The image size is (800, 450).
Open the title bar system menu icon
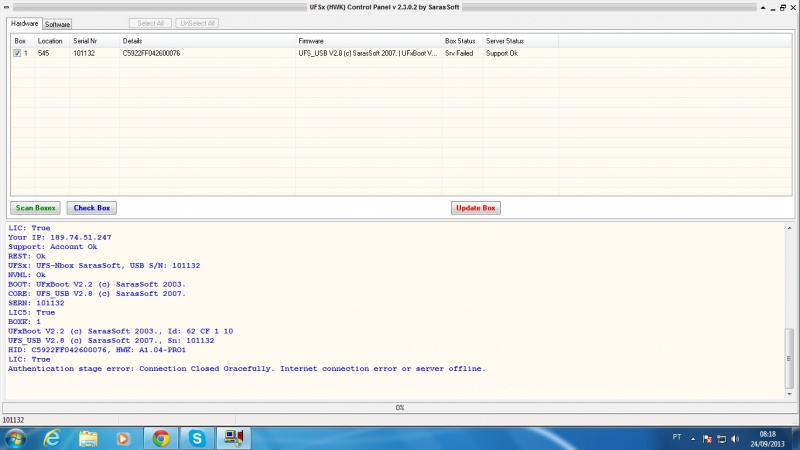pos(6,7)
